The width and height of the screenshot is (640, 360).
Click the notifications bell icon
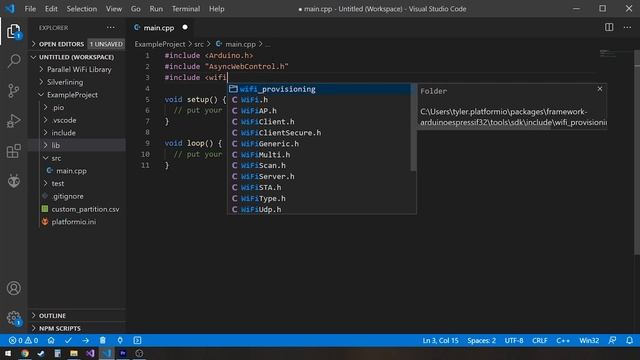(x=629, y=340)
